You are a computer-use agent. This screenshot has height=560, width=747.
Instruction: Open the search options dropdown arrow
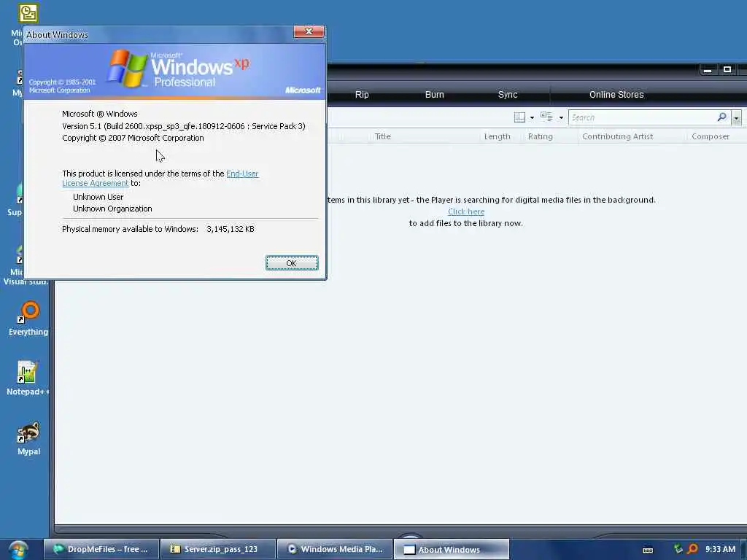click(737, 117)
